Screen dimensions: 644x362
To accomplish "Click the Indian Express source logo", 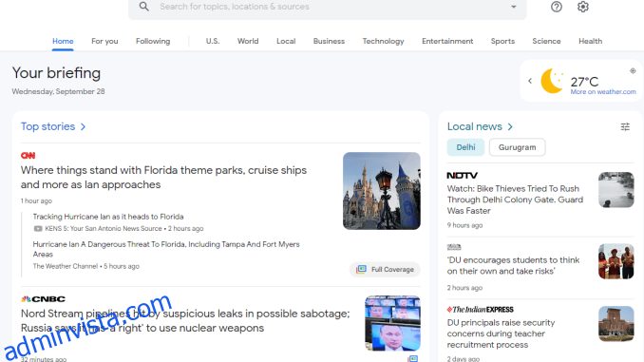I will [480, 310].
